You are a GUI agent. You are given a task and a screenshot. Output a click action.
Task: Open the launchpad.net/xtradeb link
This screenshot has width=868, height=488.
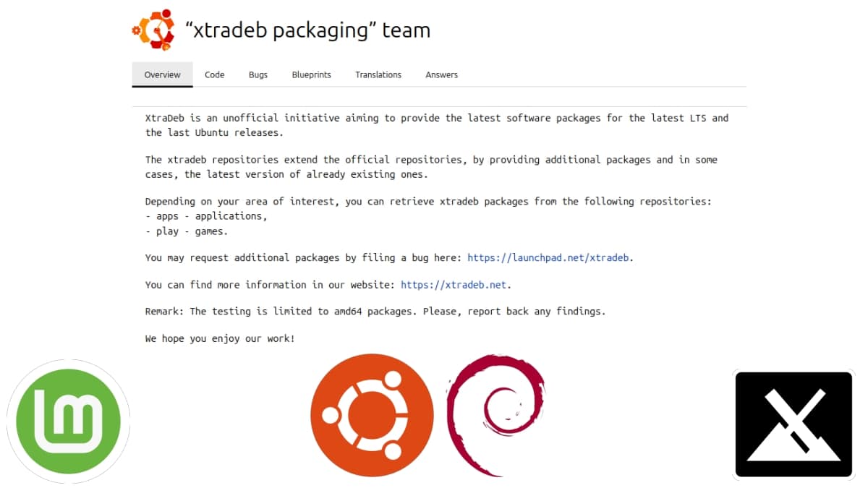click(x=548, y=257)
